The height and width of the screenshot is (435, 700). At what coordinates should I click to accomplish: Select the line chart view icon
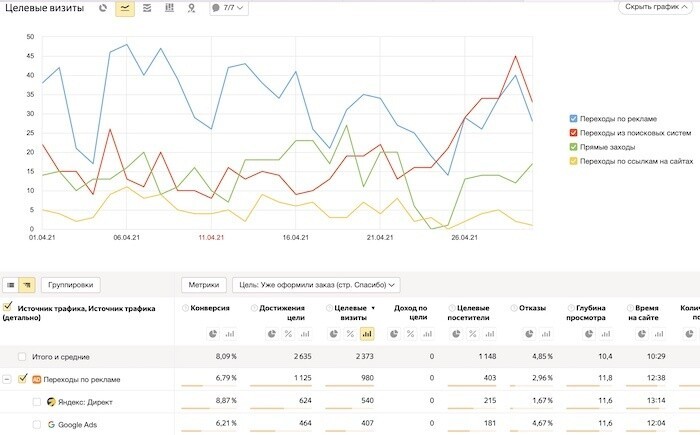(x=125, y=8)
